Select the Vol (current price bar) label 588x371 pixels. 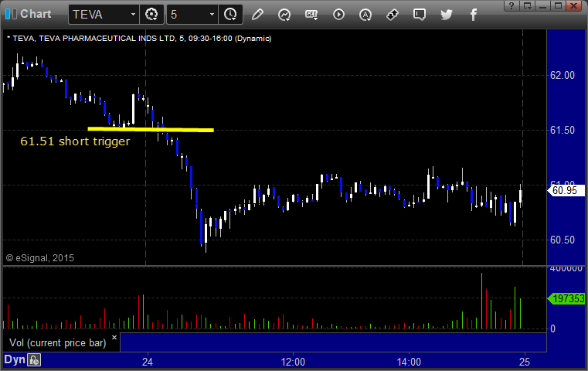click(x=58, y=343)
